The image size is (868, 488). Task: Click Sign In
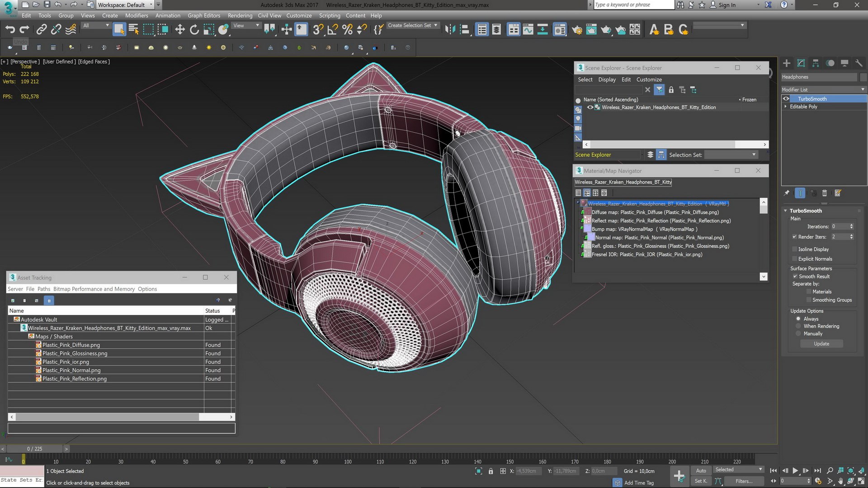(x=727, y=5)
